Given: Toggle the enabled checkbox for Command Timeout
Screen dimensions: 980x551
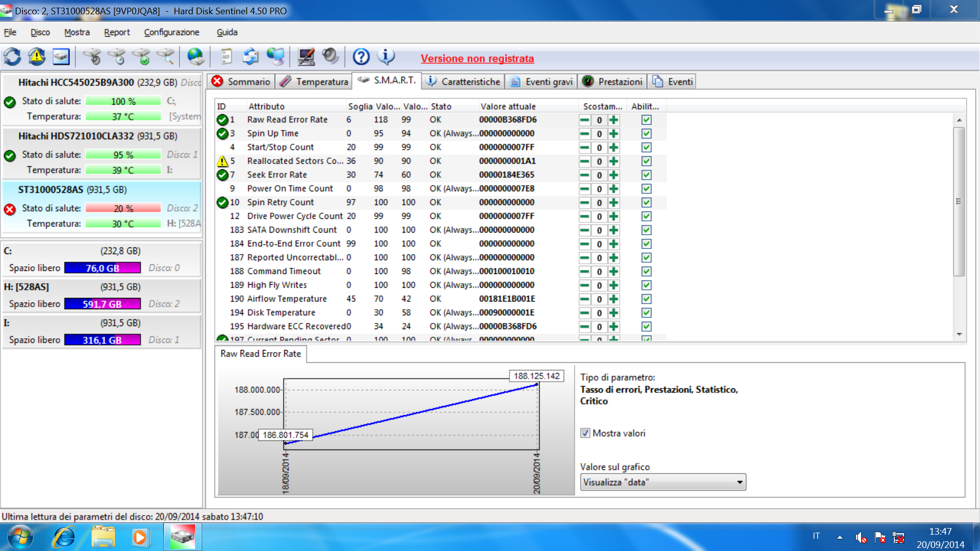Looking at the screenshot, I should click(x=646, y=271).
